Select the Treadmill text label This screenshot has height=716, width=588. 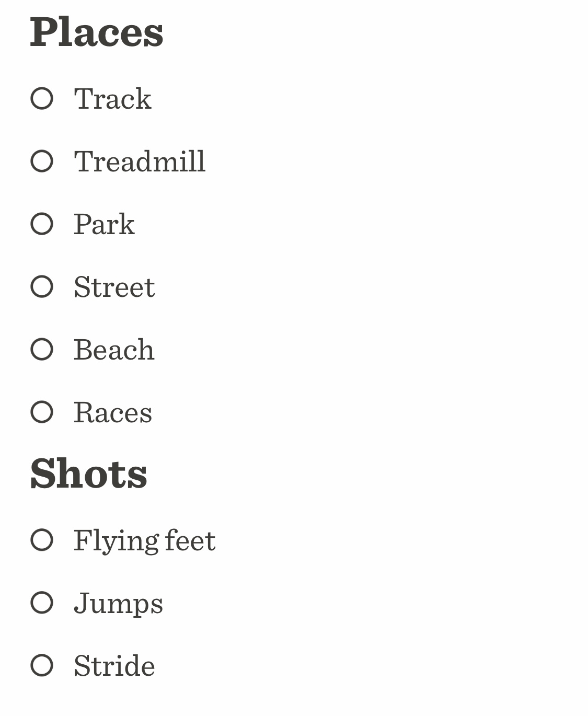pyautogui.click(x=140, y=161)
